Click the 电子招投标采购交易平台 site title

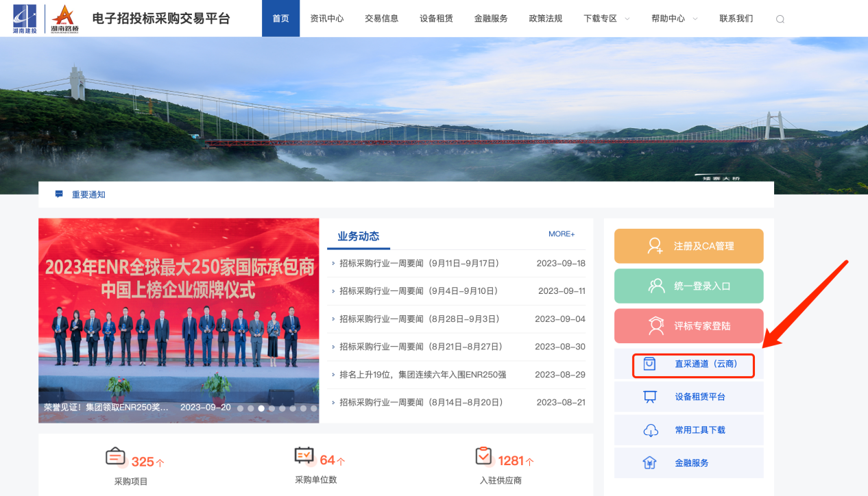click(161, 18)
